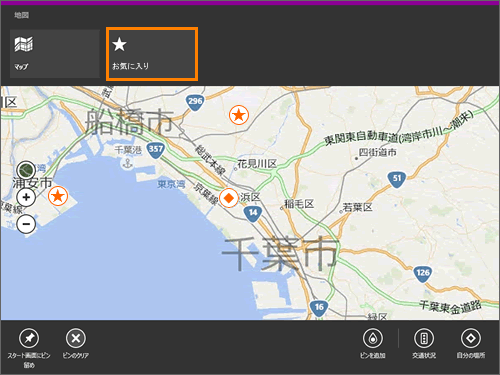500x375 pixels.
Task: Click the 東京湾 bay label
Action: point(171,184)
